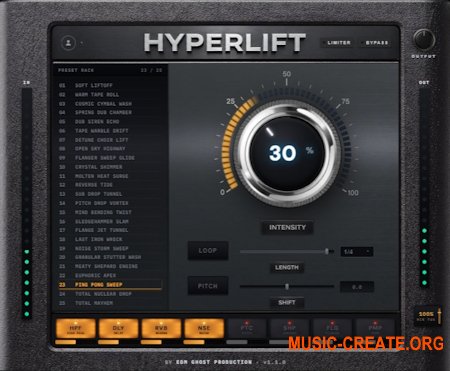Toggle the LIMITER switch
Screen dimensions: 450x371
point(337,43)
